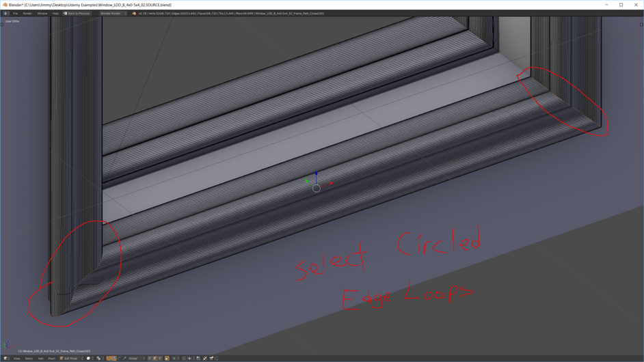Switch to vertex select mode
644x362 pixels.
(150, 359)
